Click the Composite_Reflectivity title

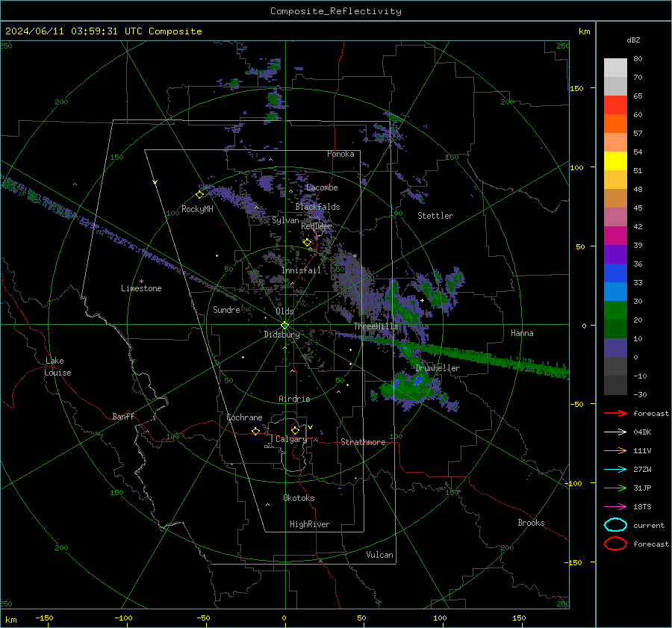coord(336,11)
